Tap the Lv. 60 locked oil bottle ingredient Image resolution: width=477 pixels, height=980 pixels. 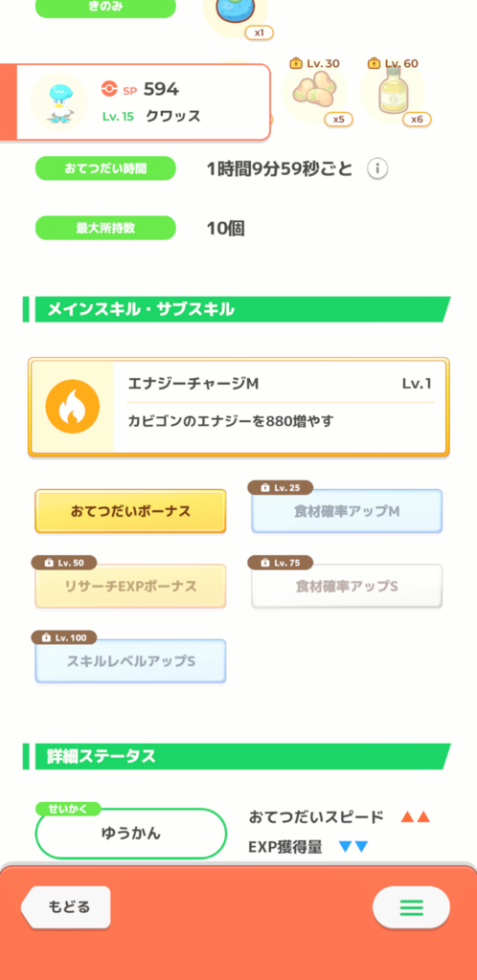(393, 93)
